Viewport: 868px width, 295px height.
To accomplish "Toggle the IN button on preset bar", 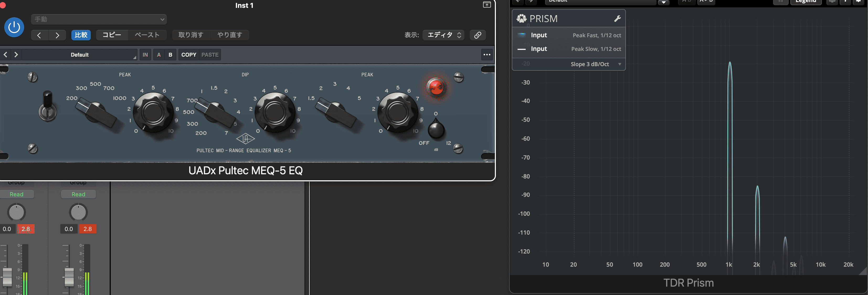I will coord(145,55).
